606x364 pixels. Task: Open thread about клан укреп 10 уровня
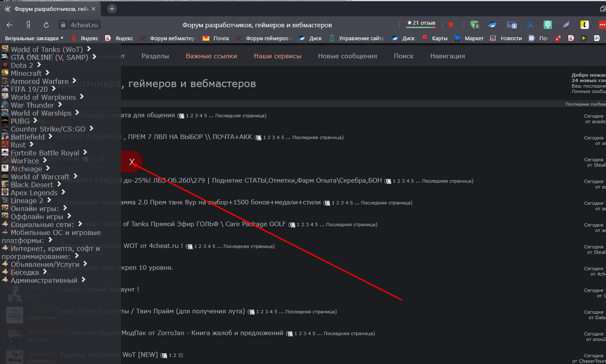pyautogui.click(x=115, y=268)
